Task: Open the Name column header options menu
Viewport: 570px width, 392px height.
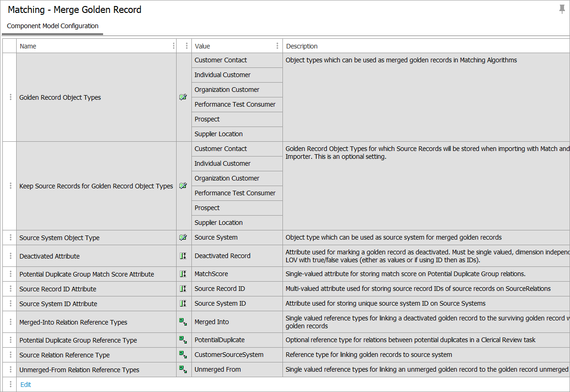Action: (x=174, y=46)
